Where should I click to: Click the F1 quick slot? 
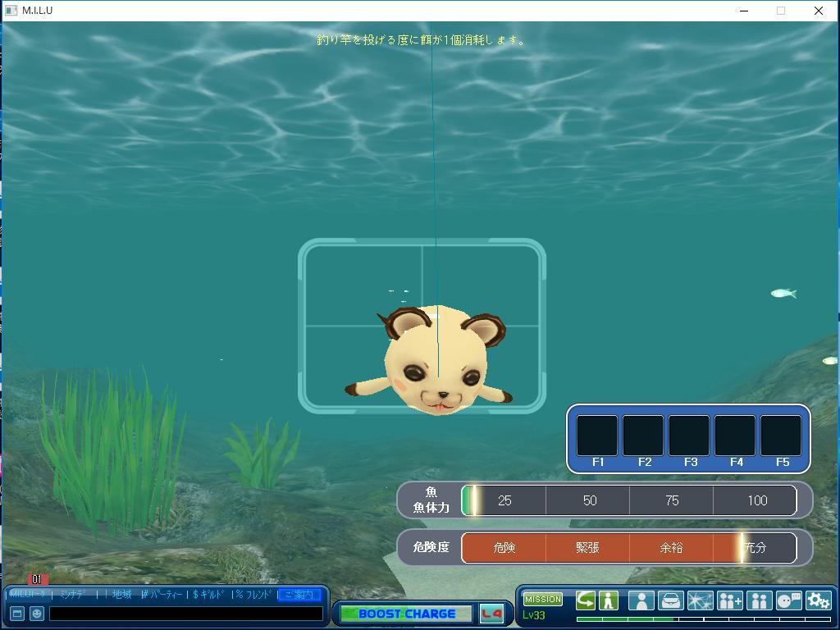pos(597,436)
